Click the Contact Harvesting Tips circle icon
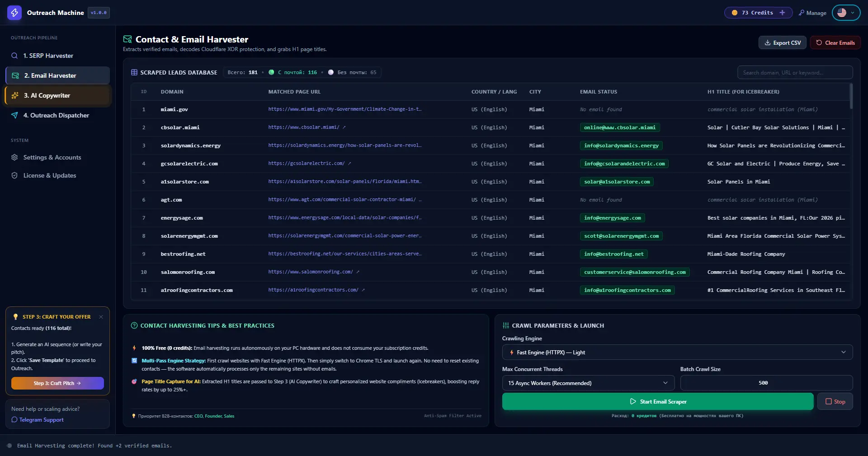The width and height of the screenshot is (868, 456). [134, 325]
